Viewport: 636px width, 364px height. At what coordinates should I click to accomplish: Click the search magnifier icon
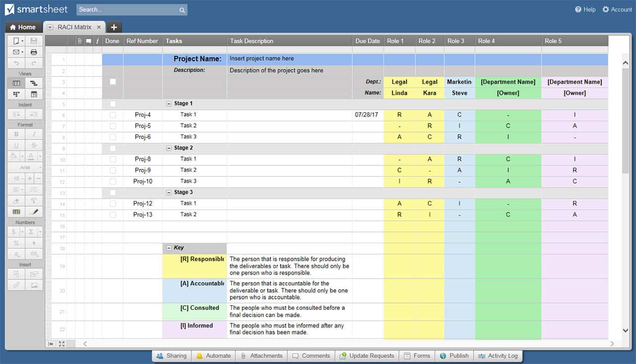coord(182,10)
